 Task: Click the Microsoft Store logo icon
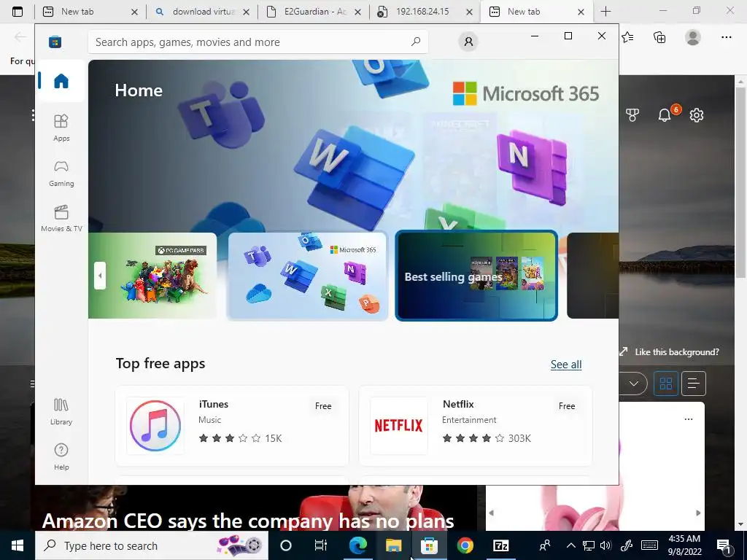click(55, 42)
